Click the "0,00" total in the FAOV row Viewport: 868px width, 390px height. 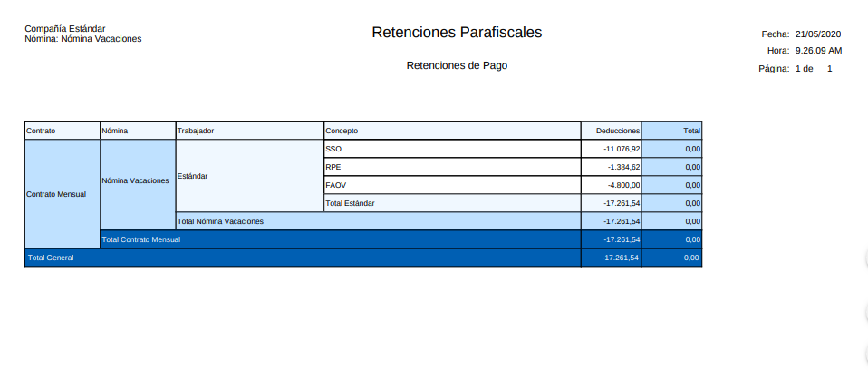(x=672, y=185)
